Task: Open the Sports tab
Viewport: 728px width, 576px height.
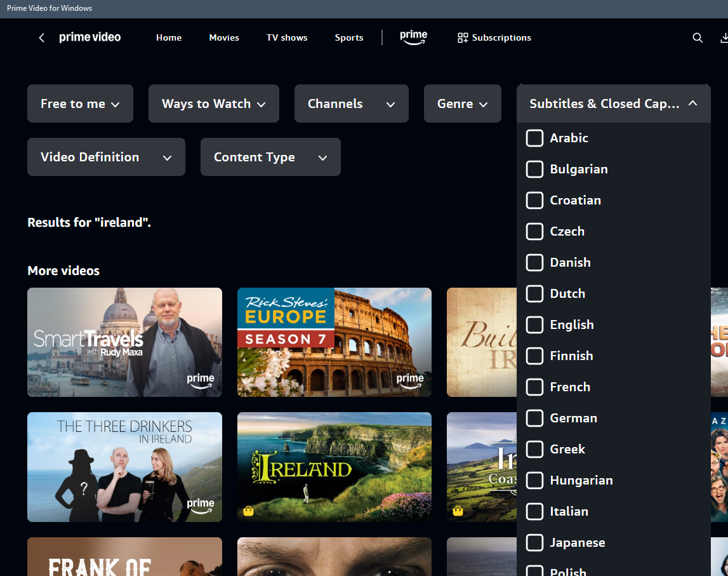Action: [x=349, y=37]
